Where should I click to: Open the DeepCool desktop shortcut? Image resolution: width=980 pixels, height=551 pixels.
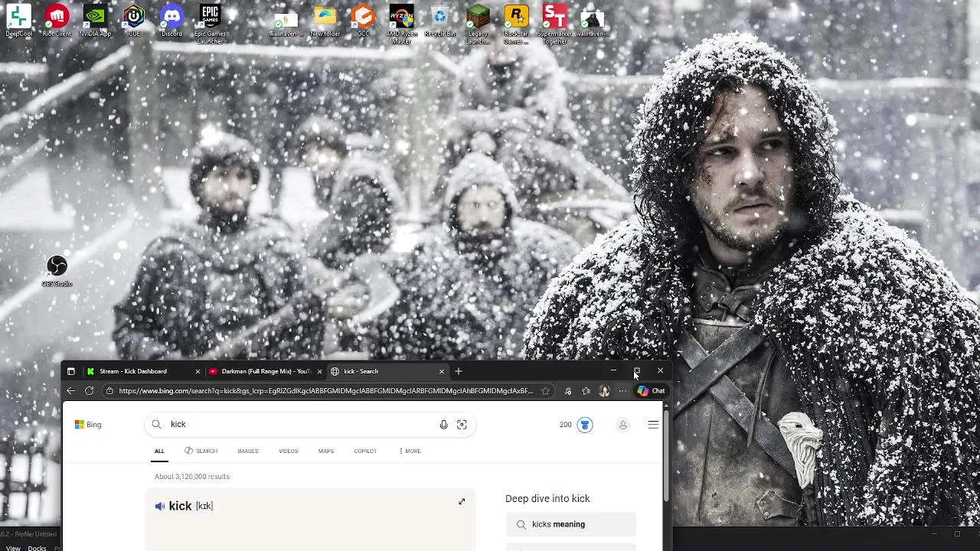pos(18,21)
